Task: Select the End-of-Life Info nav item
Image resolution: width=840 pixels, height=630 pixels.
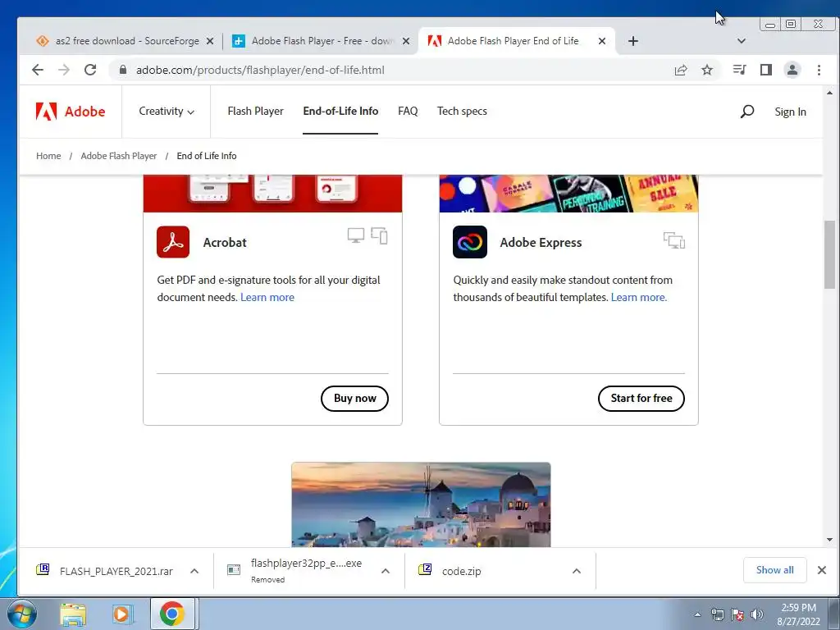Action: click(x=340, y=111)
